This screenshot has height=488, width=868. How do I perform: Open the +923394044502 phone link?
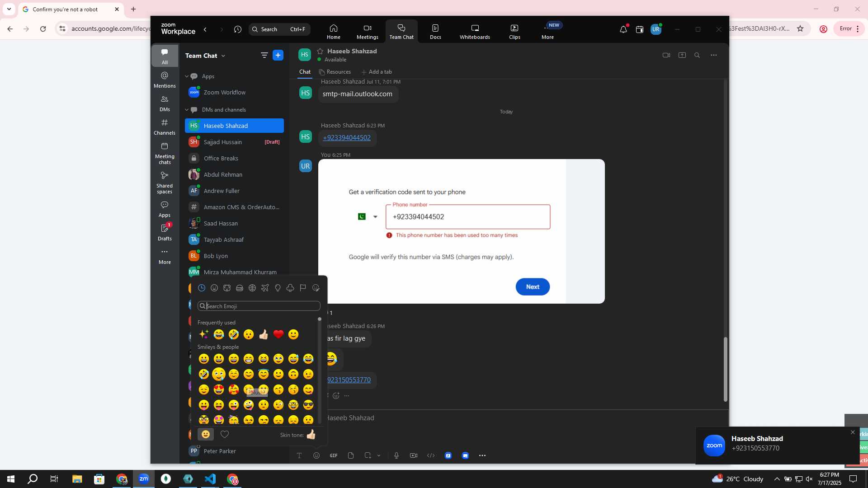pos(347,138)
